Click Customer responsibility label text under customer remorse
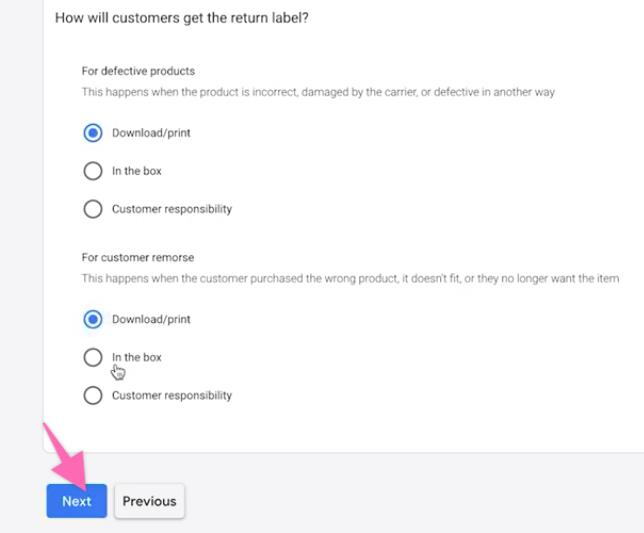 click(172, 395)
